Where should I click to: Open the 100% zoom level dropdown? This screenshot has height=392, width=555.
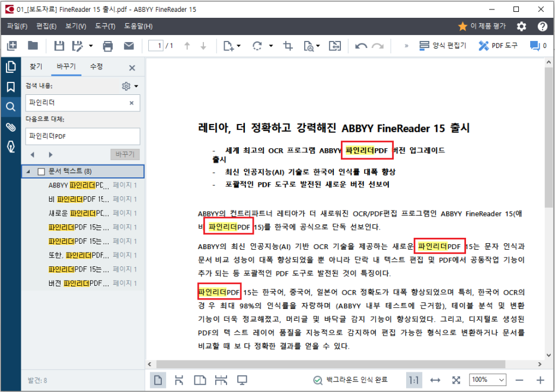488,380
